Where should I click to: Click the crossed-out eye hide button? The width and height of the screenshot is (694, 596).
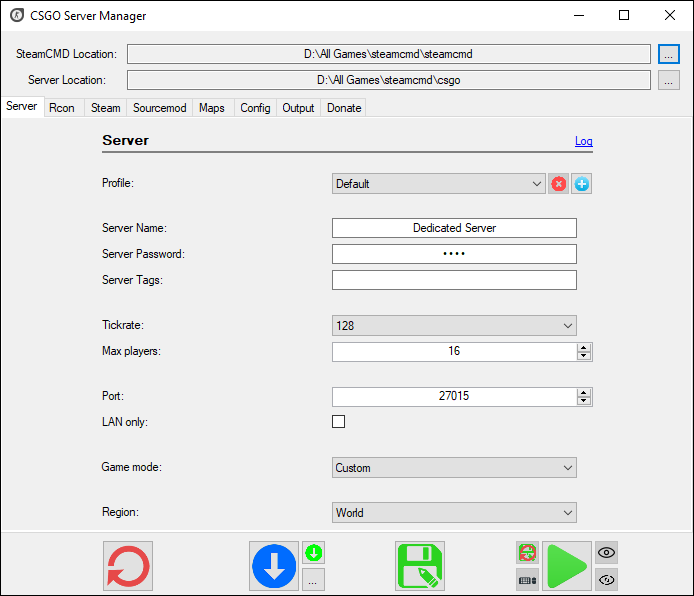606,580
